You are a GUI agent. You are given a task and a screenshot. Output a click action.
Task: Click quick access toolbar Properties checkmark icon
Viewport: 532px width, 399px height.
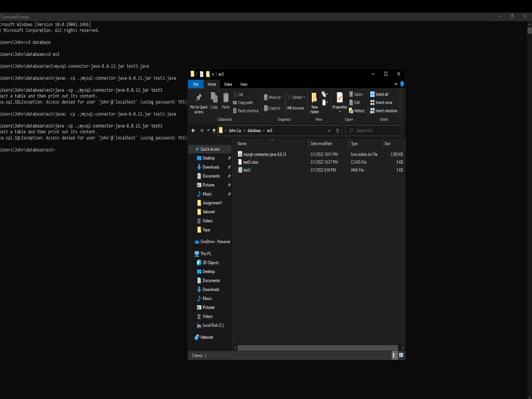tap(202, 74)
